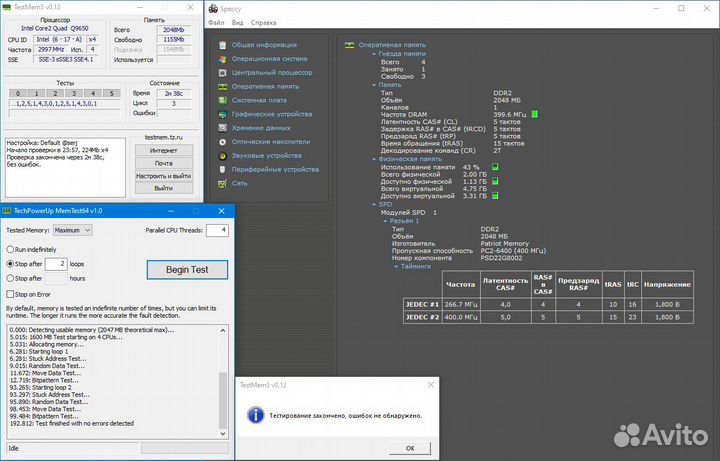Open the Tested Memory dropdown
720x461 pixels.
coord(72,230)
